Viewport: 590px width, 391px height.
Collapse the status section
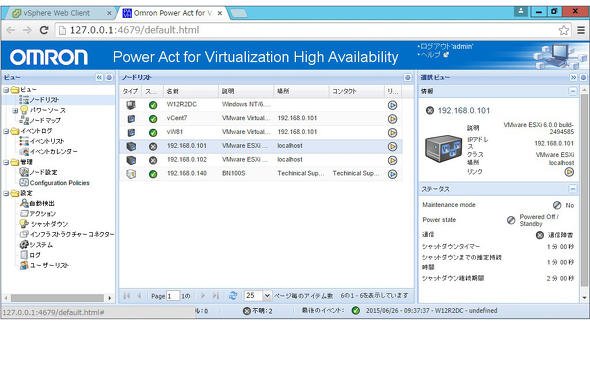[x=572, y=189]
